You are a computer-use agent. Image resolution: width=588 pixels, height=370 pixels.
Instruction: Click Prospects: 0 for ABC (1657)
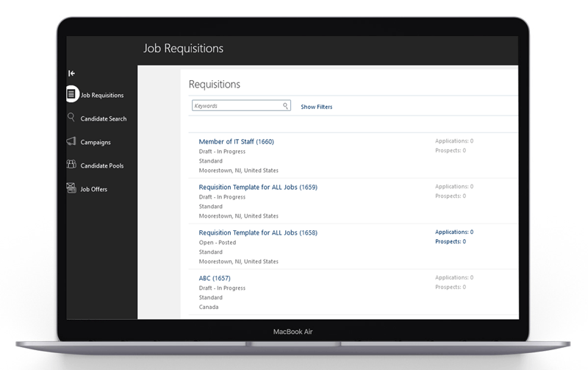pos(451,287)
